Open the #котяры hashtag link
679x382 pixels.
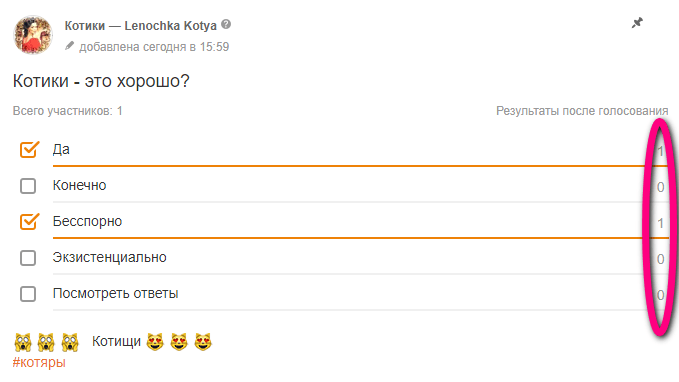pos(39,362)
